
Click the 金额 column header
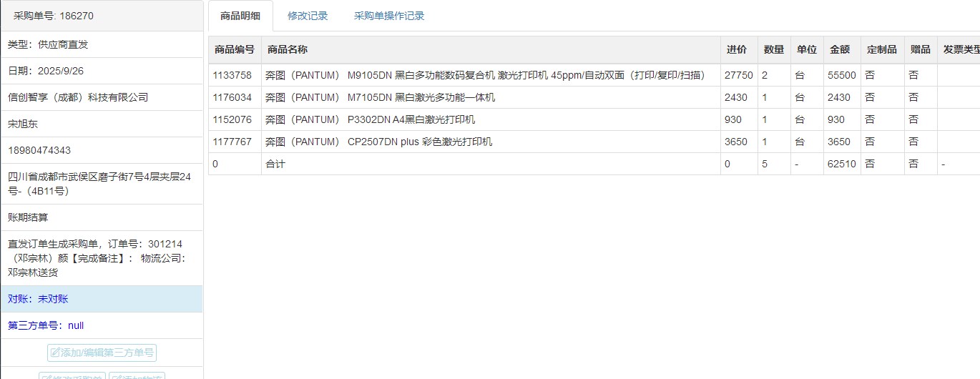(839, 49)
